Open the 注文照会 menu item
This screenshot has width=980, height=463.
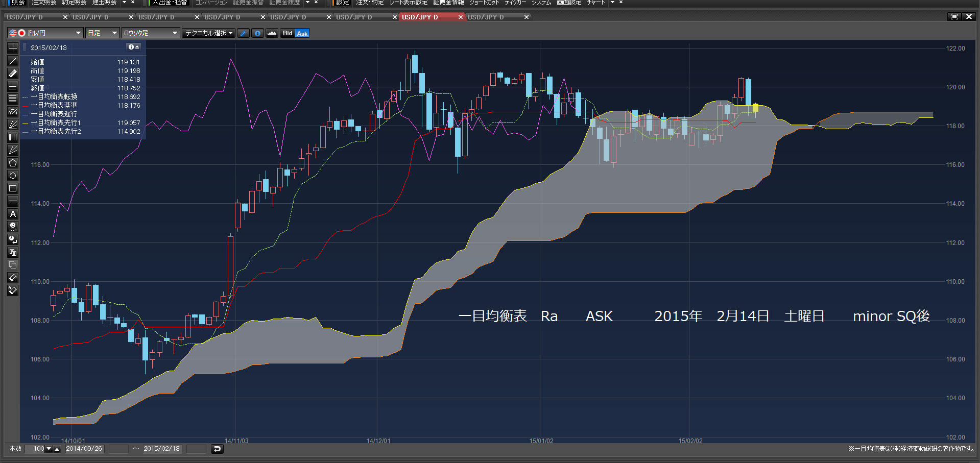[44, 3]
